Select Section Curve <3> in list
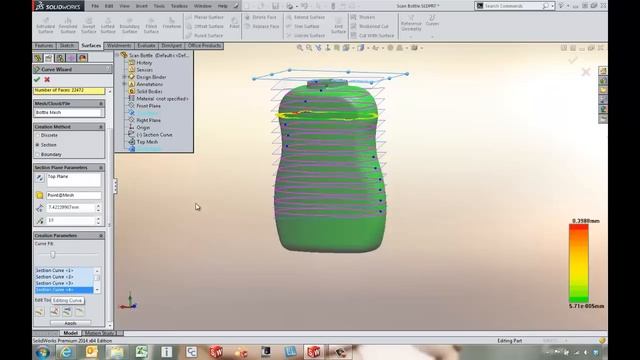This screenshot has height=360, width=640. click(x=64, y=283)
